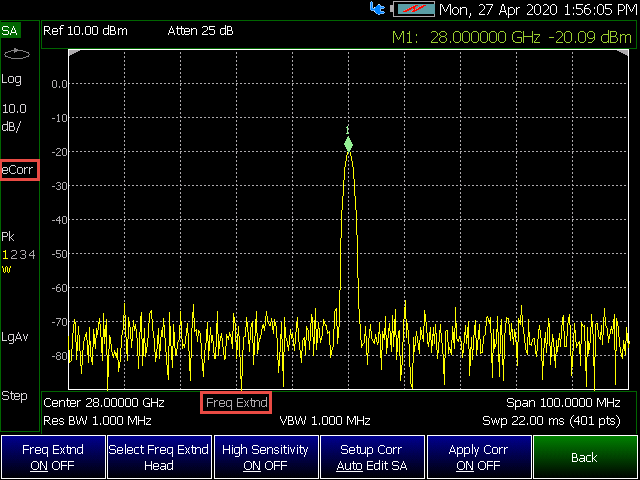Tap the green Back softkey
The width and height of the screenshot is (640, 480).
tap(585, 457)
